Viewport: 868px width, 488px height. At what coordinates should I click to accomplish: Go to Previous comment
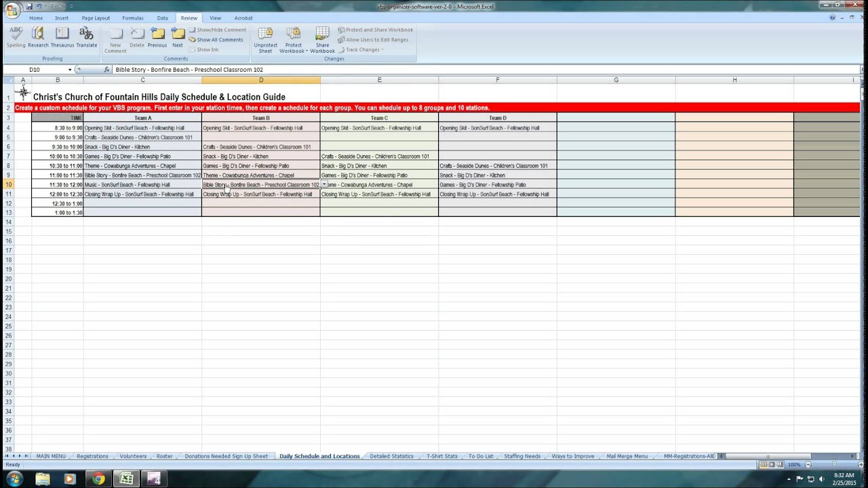pos(157,37)
